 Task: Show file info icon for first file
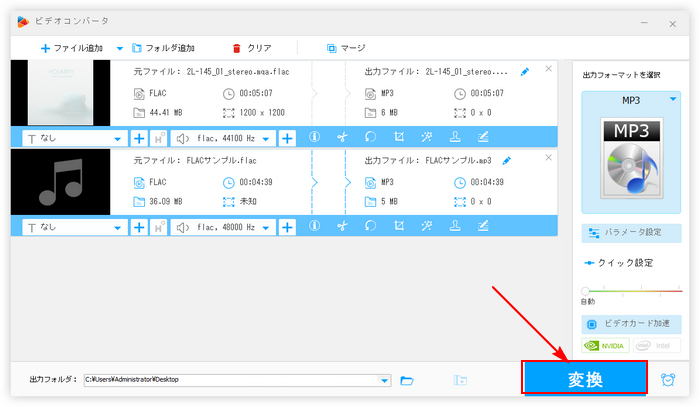tap(314, 138)
